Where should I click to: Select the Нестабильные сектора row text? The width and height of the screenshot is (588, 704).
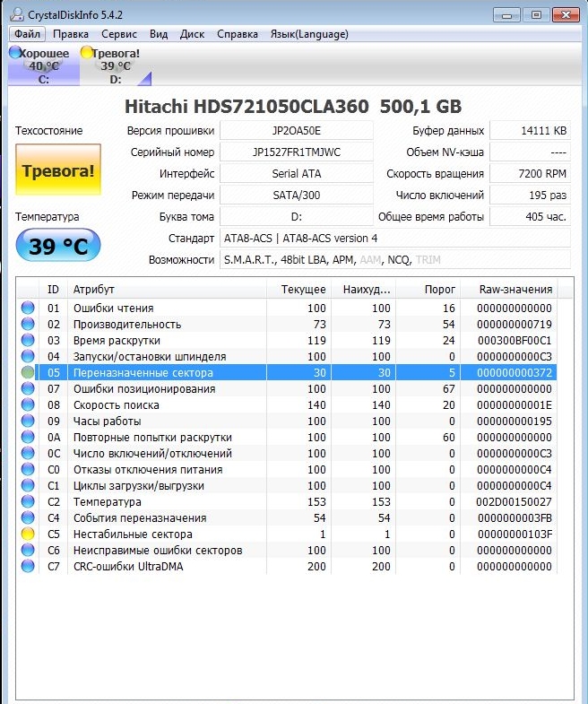tap(133, 535)
